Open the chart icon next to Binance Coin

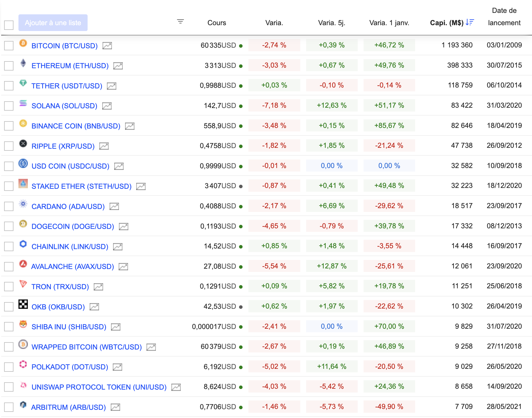130,126
